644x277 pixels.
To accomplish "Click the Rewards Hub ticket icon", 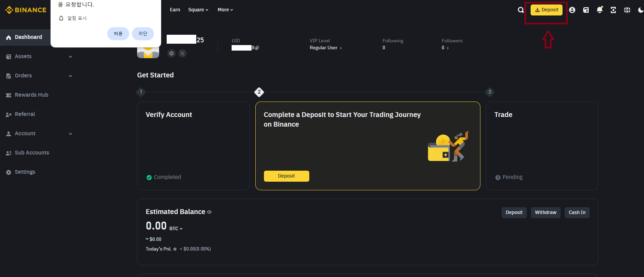I will click(x=9, y=95).
